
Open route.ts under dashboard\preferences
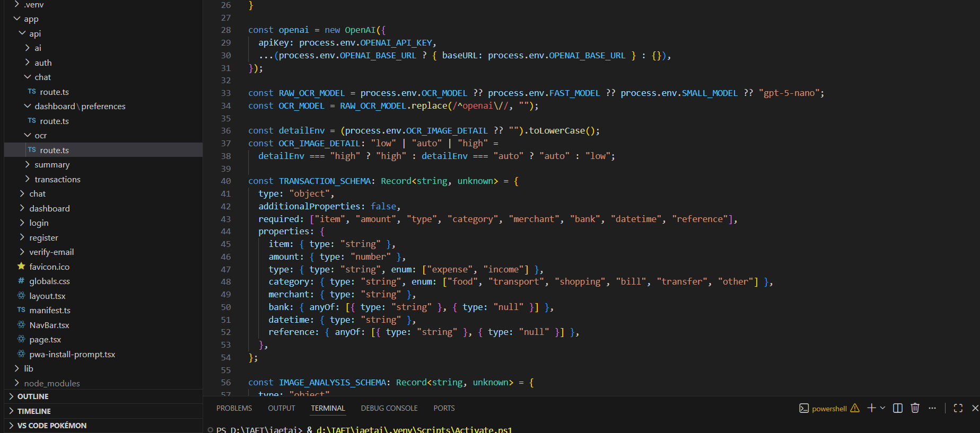[x=103, y=121]
